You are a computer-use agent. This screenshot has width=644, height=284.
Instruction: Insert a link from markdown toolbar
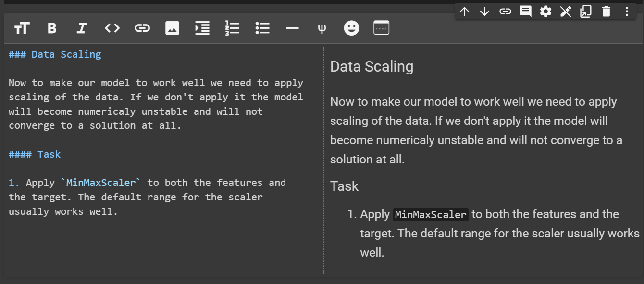coord(142,28)
